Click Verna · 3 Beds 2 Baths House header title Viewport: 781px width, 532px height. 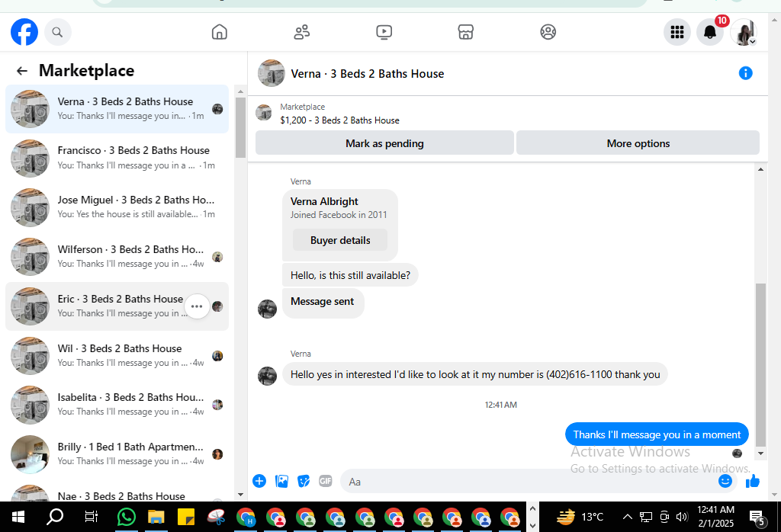pos(367,74)
